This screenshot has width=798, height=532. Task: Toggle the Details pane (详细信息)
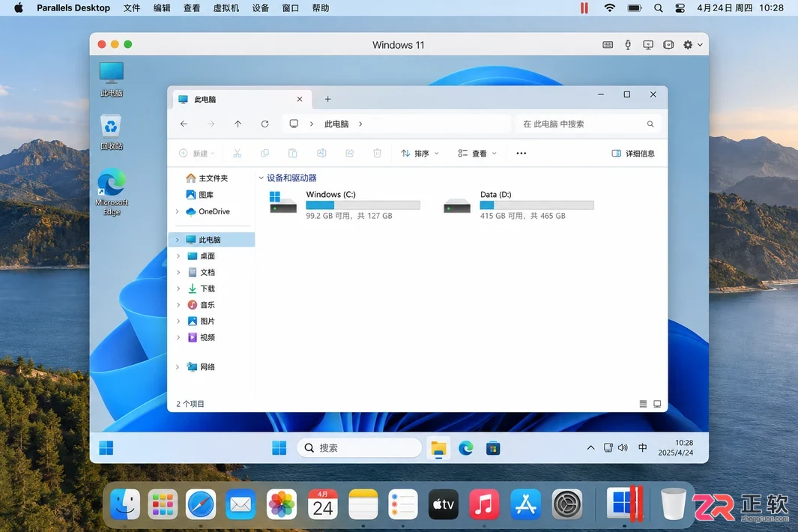(633, 154)
